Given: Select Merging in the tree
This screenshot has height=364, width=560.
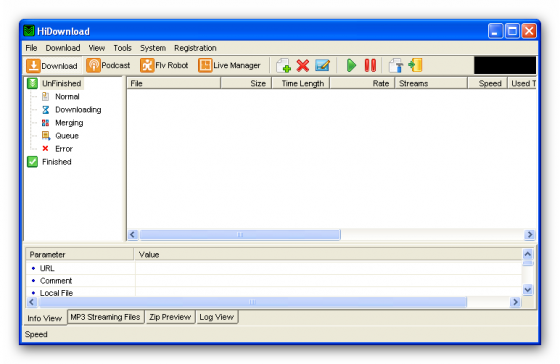Looking at the screenshot, I should coord(69,123).
